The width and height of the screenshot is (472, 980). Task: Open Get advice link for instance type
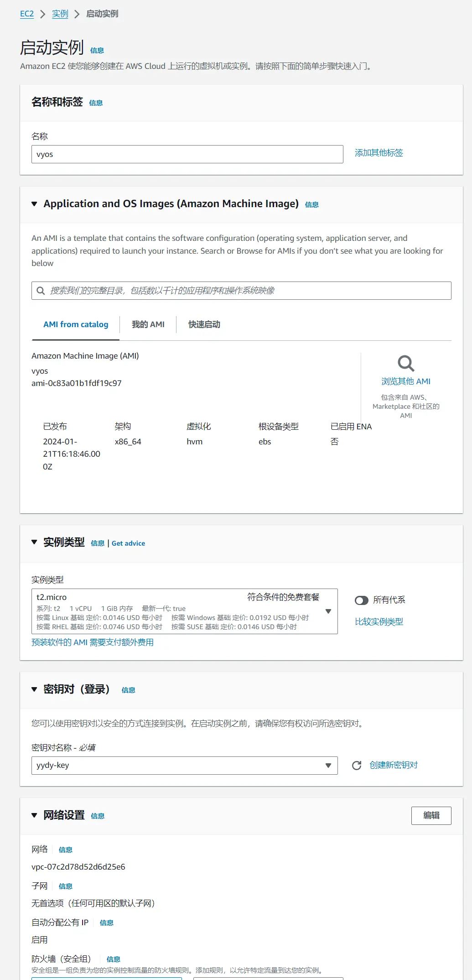[128, 543]
